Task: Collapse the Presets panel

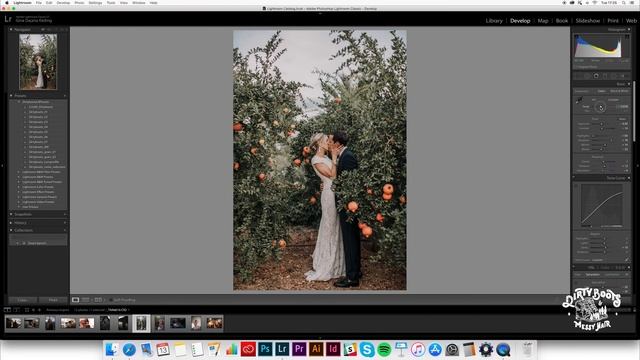Action: click(11, 96)
